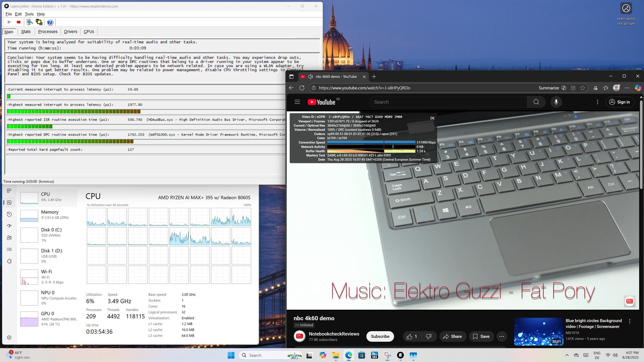Click the LatencyMon help question-mark icon
The height and width of the screenshot is (362, 644).
[x=50, y=22]
